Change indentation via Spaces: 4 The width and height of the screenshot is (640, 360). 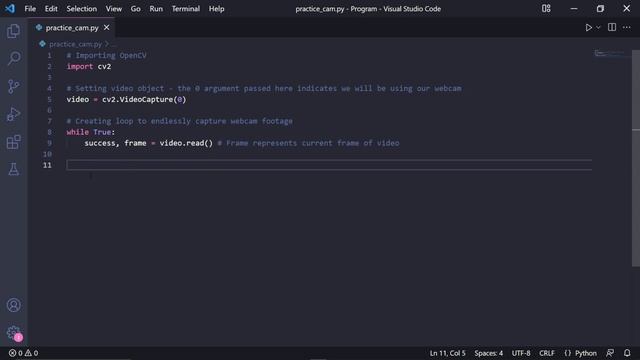click(489, 353)
